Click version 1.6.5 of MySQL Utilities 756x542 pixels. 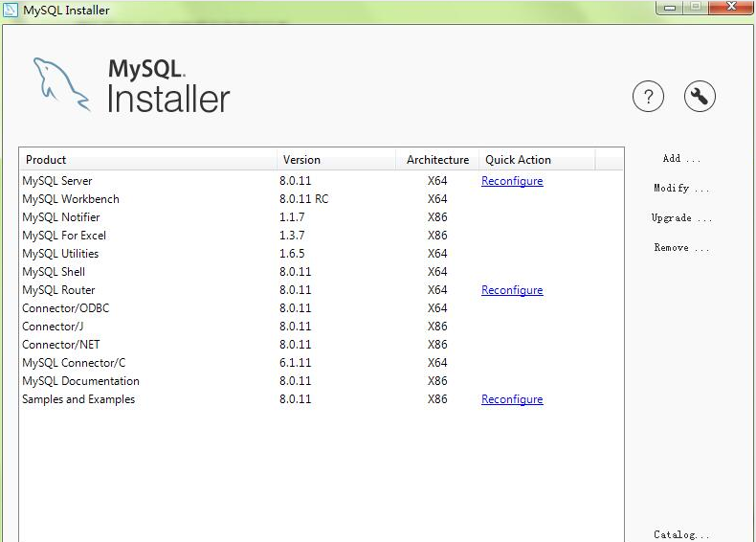click(292, 254)
